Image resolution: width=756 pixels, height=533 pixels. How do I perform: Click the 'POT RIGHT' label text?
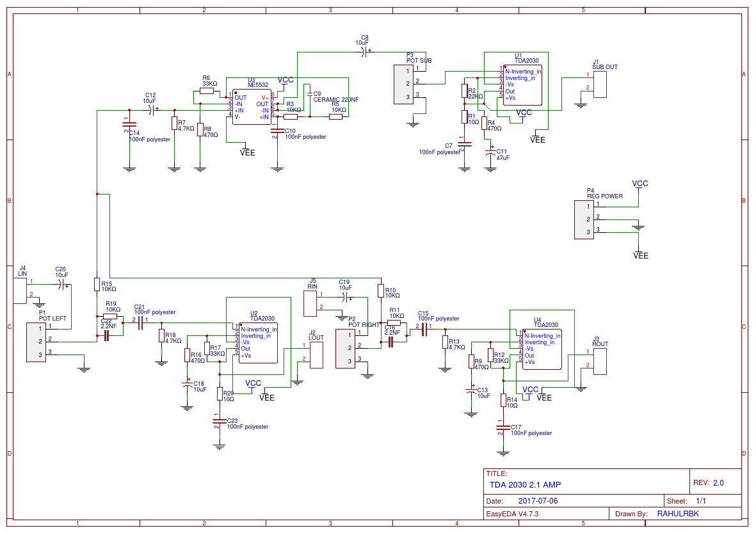(x=364, y=325)
